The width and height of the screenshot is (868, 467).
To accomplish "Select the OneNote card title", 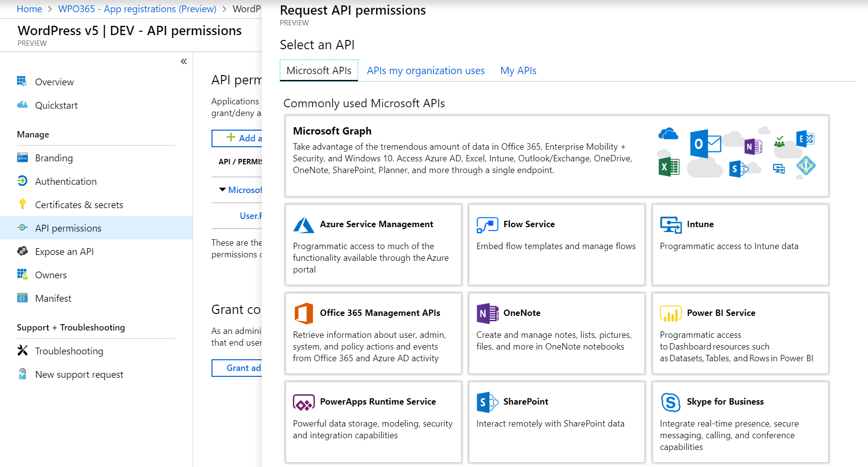I will click(x=521, y=313).
